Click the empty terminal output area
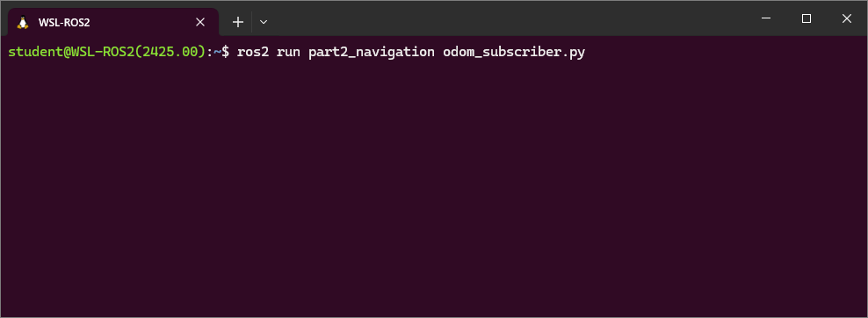 coord(434,188)
